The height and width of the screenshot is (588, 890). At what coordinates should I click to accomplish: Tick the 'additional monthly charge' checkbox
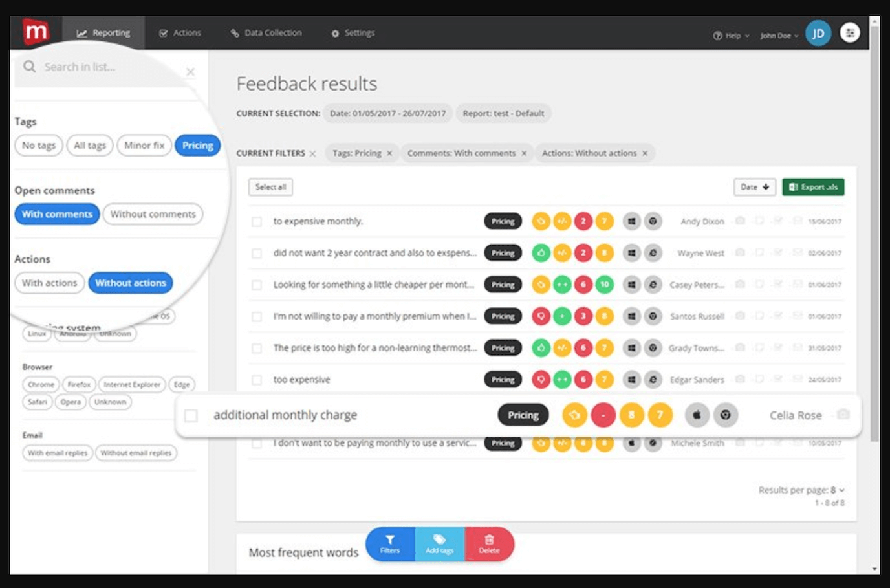pyautogui.click(x=191, y=415)
